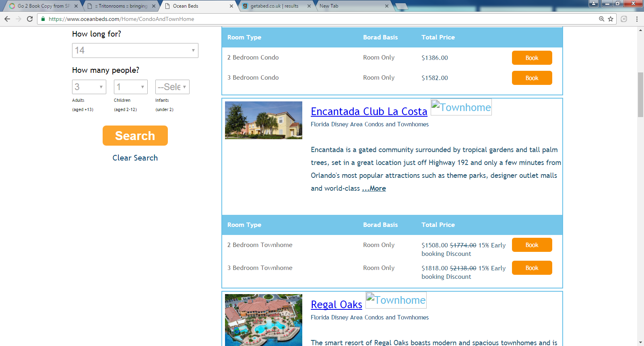Switch to the getabed.co.uk results tab
This screenshot has height=346, width=644.
point(276,6)
